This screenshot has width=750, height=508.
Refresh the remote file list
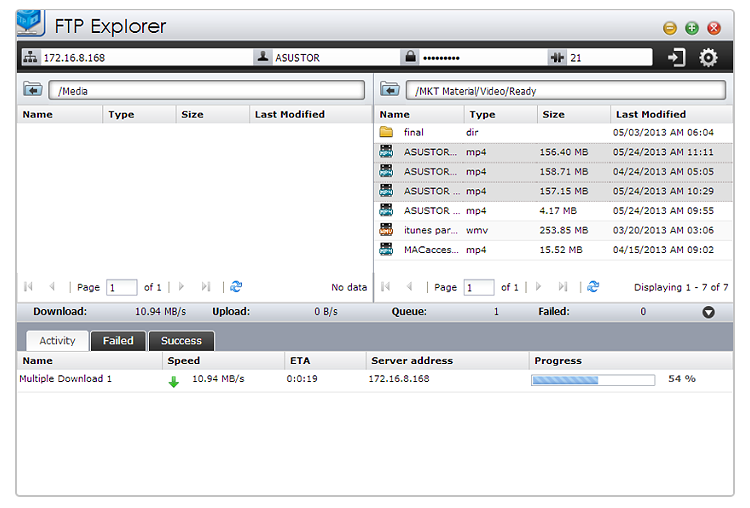point(593,287)
